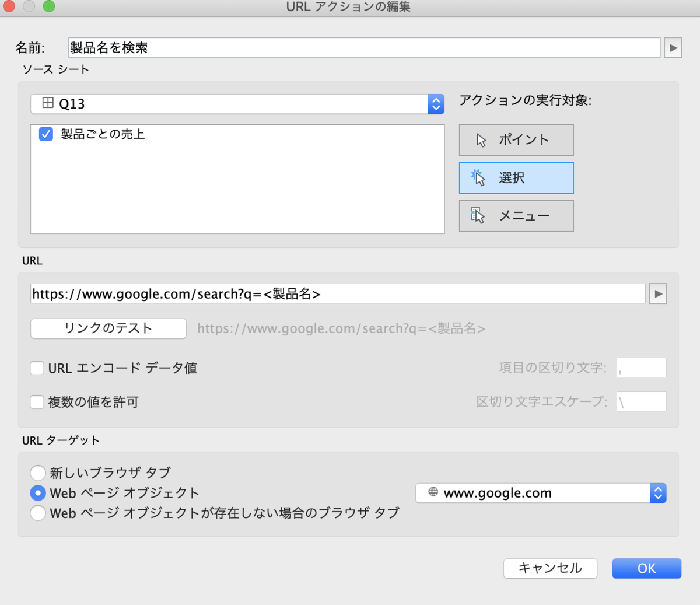Confirm with the OK button

click(x=646, y=568)
